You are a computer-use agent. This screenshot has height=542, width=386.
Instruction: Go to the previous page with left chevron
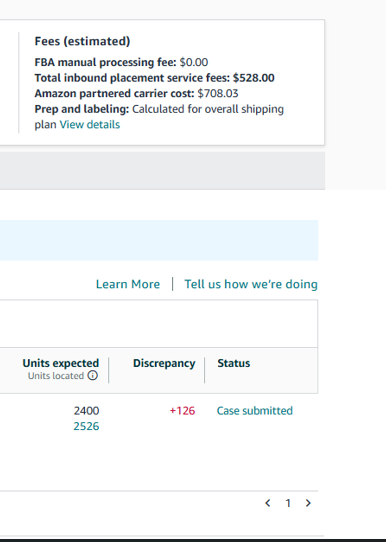[267, 503]
